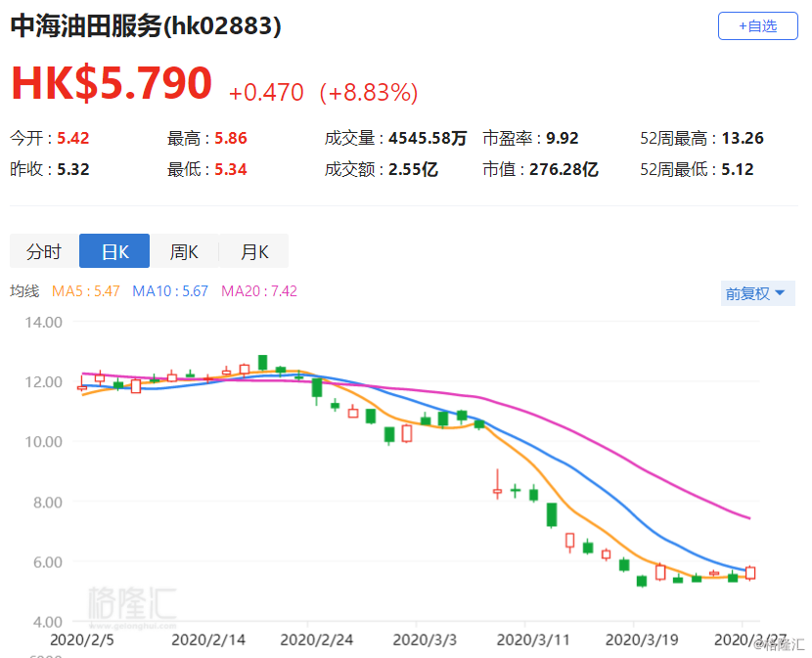Click the MA10 : 5.67 legend label
Screen dimensions: 812x658
coord(170,291)
